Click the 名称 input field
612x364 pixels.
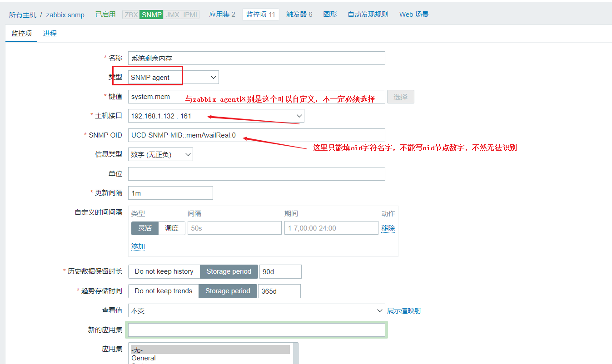point(257,58)
